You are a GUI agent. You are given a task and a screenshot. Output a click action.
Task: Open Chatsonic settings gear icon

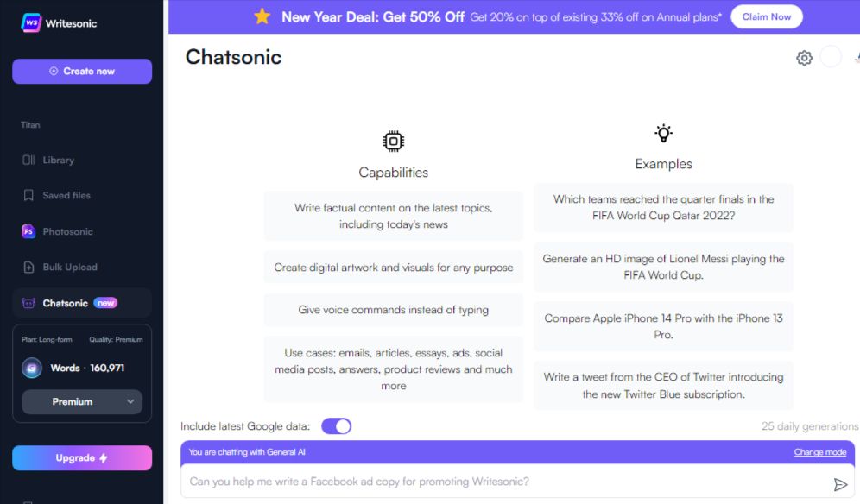(804, 58)
